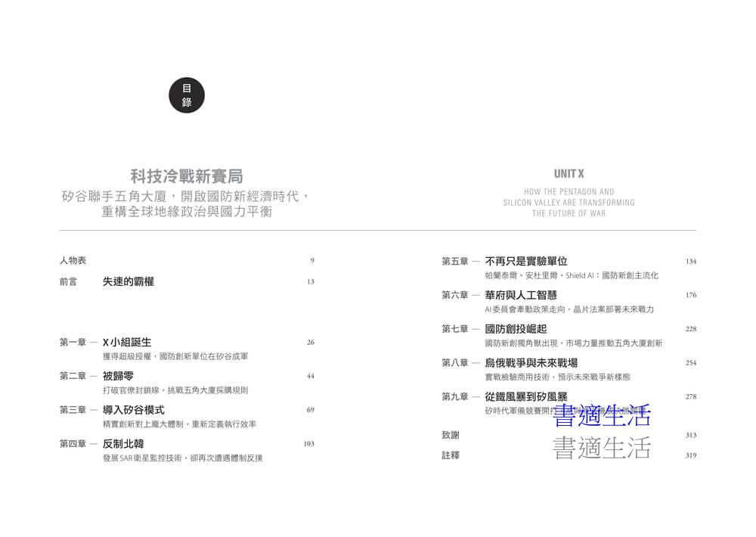Go to the 註釋 notes entry
The height and width of the screenshot is (537, 756).
[450, 455]
